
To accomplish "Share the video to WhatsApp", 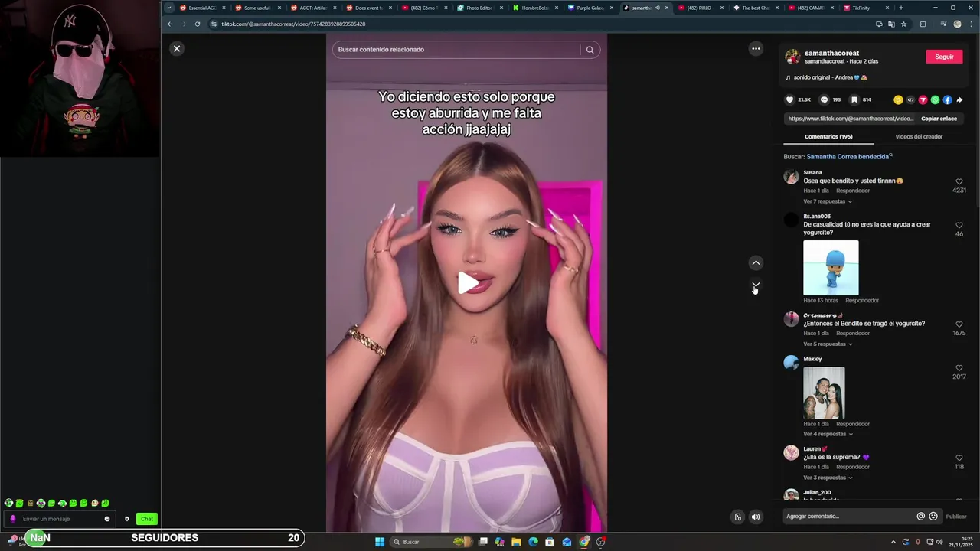I will point(935,99).
